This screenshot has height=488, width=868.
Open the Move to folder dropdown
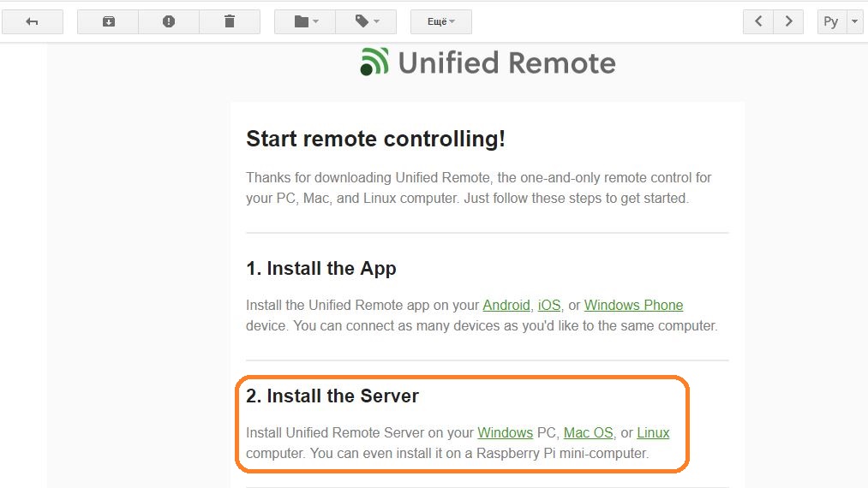pyautogui.click(x=306, y=21)
